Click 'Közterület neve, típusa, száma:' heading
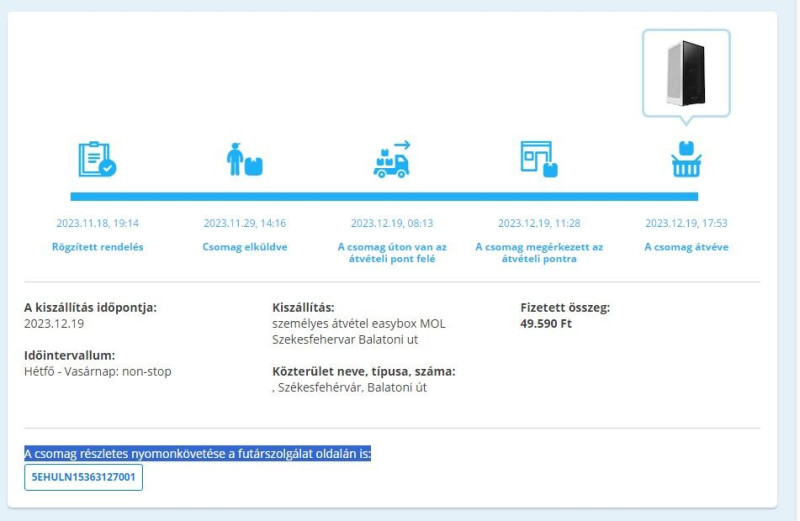Screen dimensions: 800x521 tap(364, 371)
